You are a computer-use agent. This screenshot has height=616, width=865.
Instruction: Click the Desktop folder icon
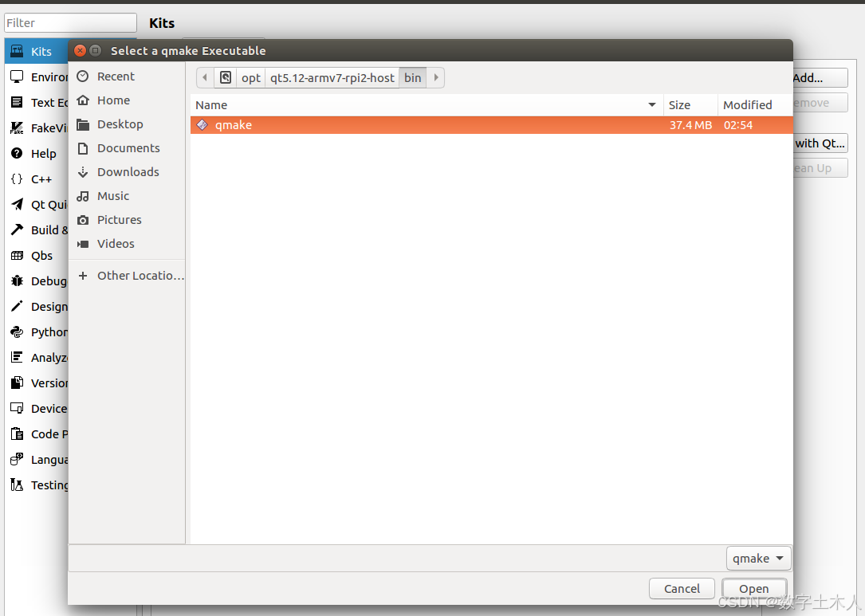[x=83, y=124]
